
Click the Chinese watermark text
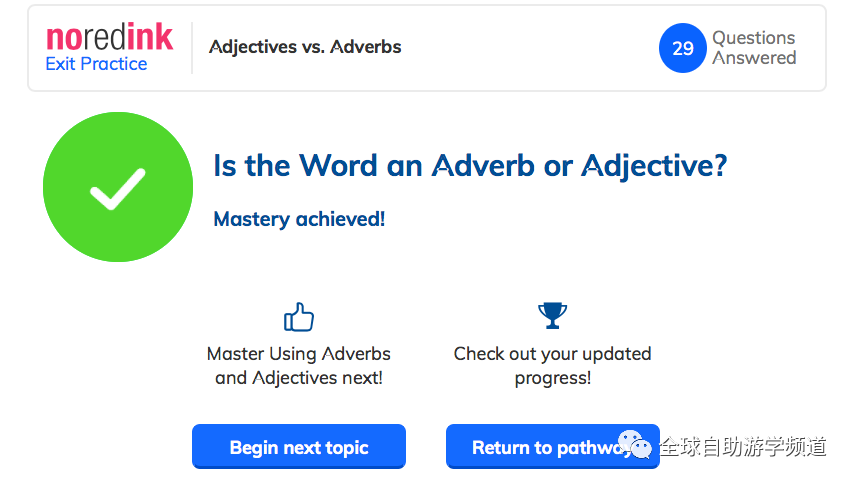tap(743, 446)
